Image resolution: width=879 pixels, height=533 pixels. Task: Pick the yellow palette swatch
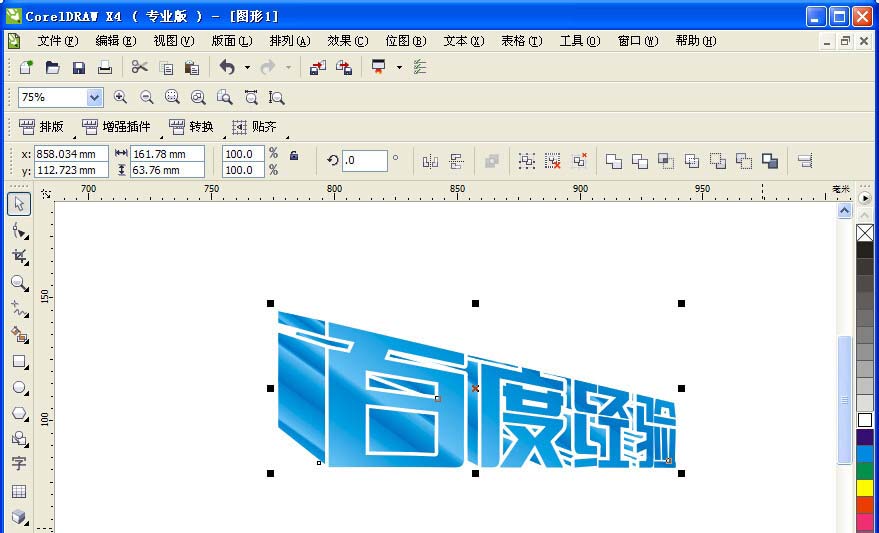click(x=865, y=488)
